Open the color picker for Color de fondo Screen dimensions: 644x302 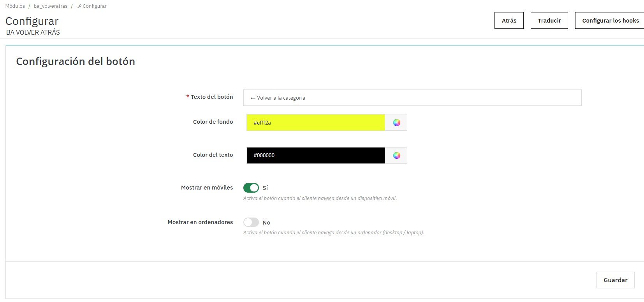(x=396, y=123)
